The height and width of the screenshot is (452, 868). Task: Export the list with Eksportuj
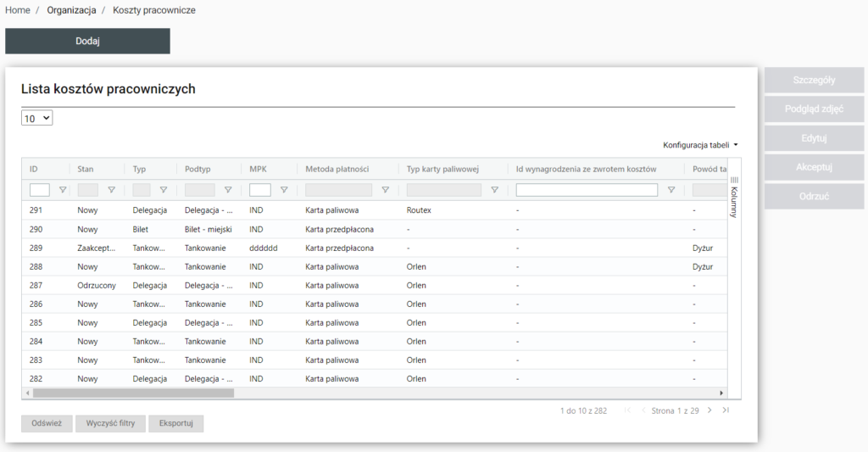175,424
